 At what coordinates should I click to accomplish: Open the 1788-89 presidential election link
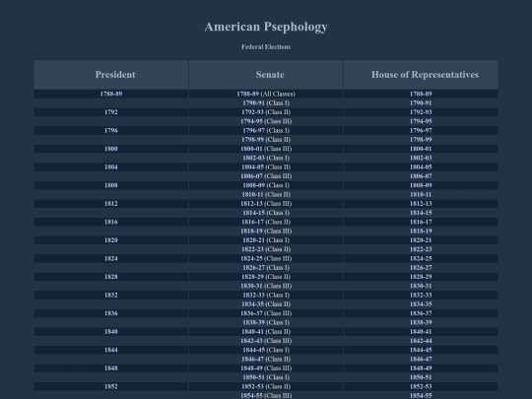click(111, 94)
